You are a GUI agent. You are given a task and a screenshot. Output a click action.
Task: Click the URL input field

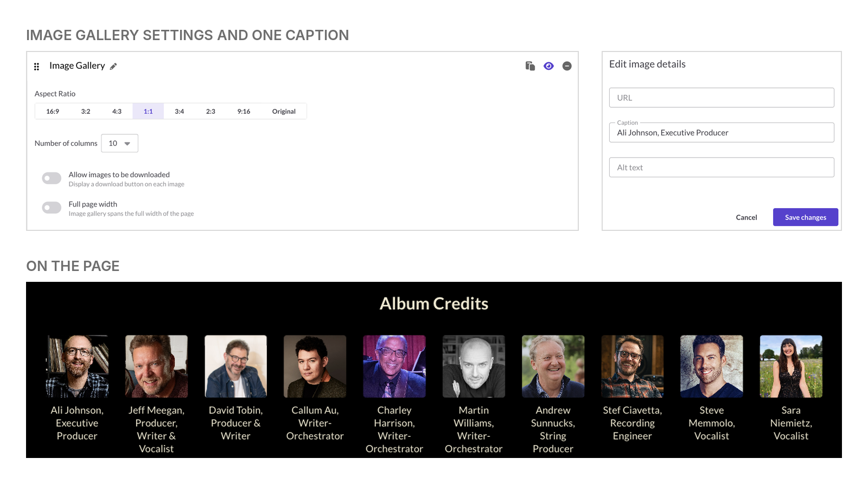click(x=722, y=98)
